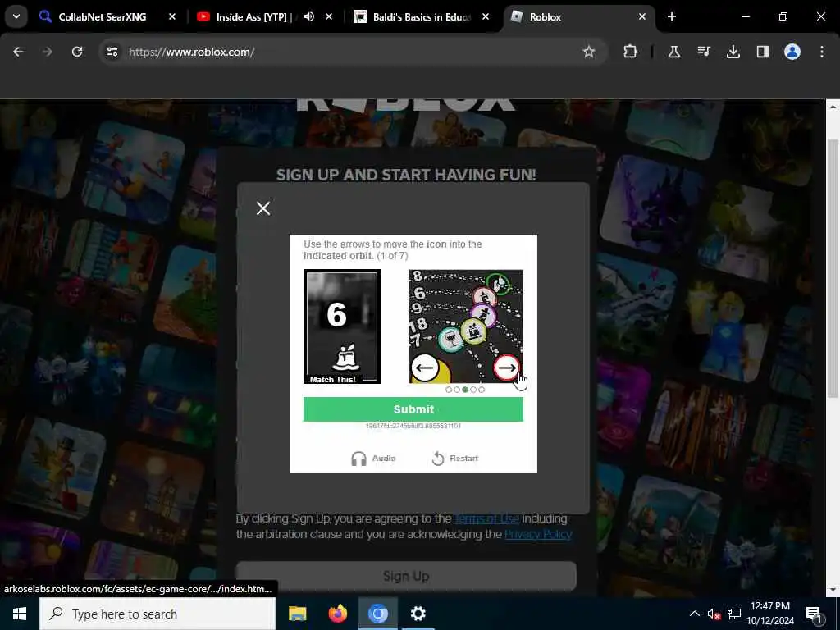This screenshot has width=840, height=630.
Task: Open the profile avatar menu
Action: pos(792,52)
